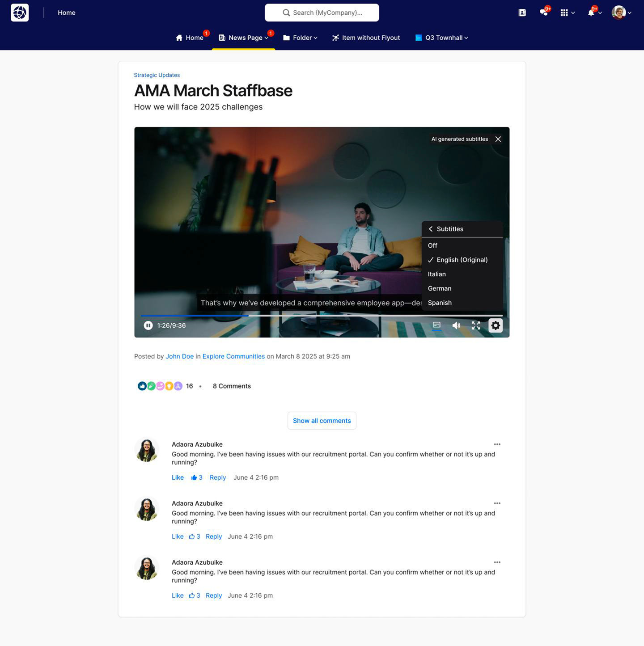Click Show all comments
The width and height of the screenshot is (644, 646).
(x=322, y=421)
